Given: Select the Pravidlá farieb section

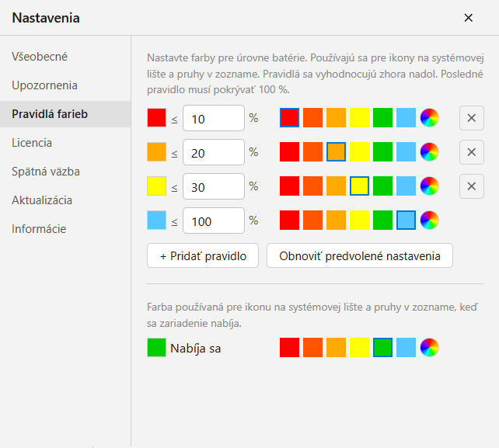Looking at the screenshot, I should pyautogui.click(x=65, y=114).
